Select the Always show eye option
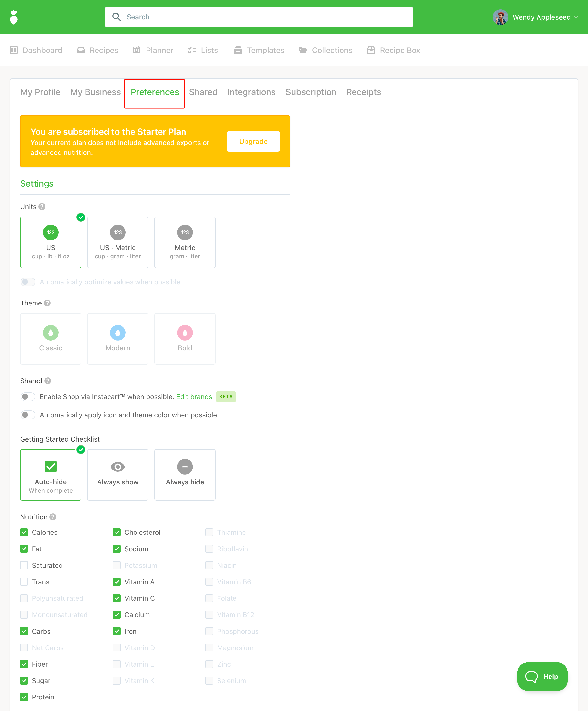 click(x=118, y=475)
